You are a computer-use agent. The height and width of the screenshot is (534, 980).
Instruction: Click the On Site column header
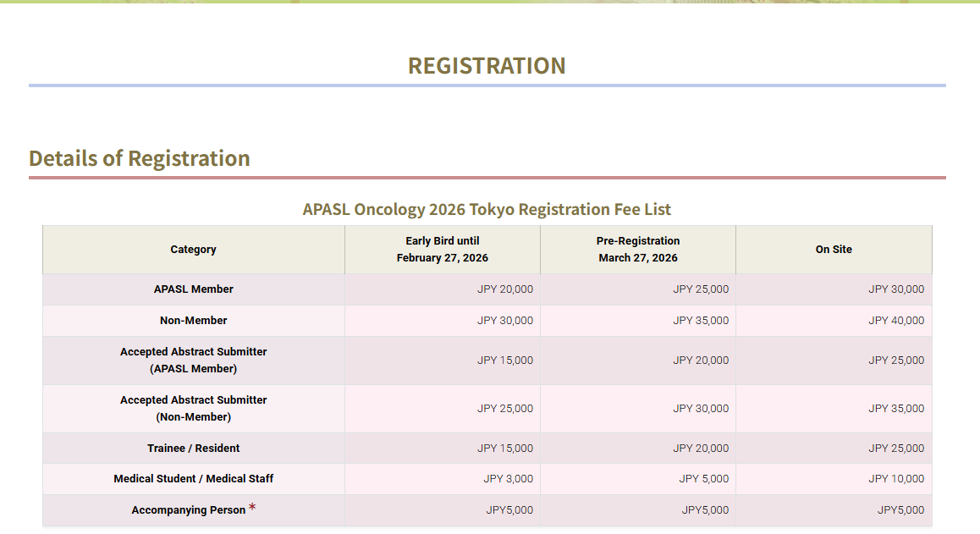(x=834, y=250)
